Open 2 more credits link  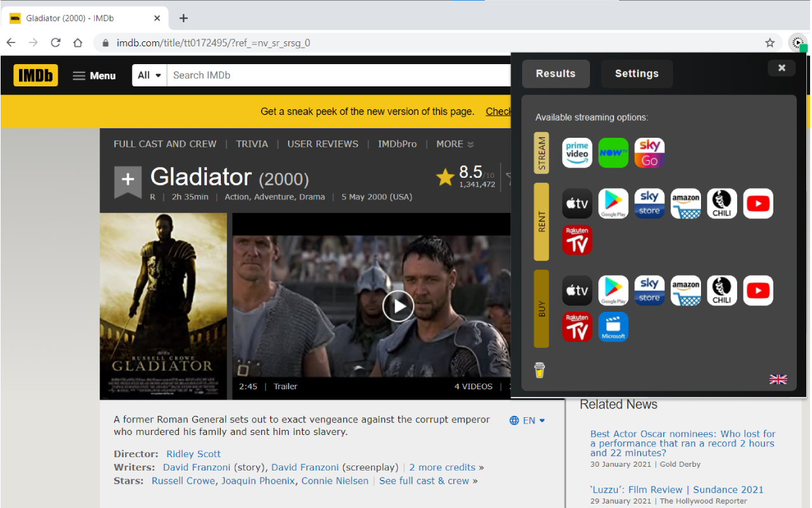tap(442, 467)
